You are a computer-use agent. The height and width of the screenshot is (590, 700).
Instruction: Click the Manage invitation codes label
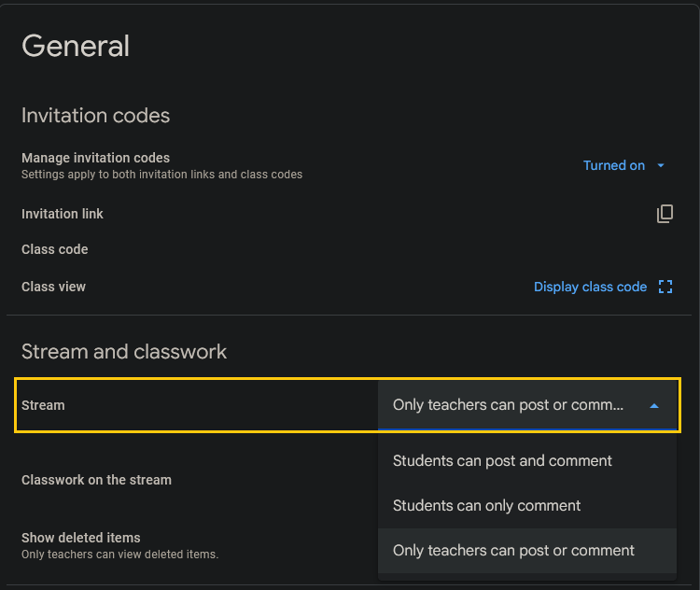coord(95,158)
